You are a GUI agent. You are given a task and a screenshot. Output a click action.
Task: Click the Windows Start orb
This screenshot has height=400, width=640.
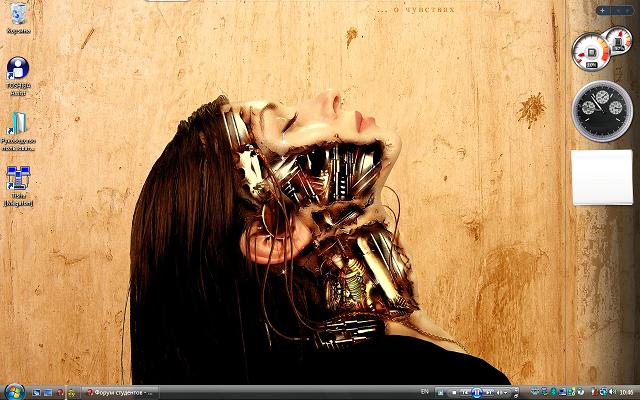click(13, 391)
